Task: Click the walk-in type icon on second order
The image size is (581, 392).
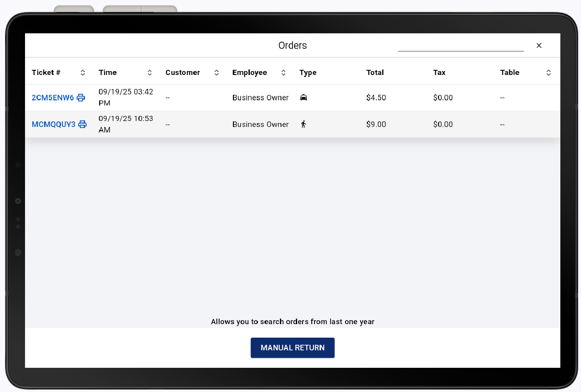Action: click(x=304, y=124)
